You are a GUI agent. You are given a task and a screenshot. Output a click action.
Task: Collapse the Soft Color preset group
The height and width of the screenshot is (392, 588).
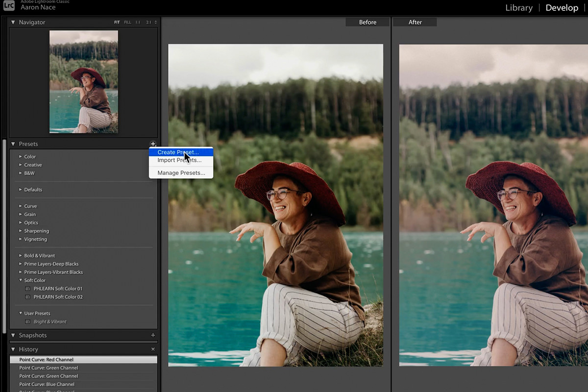tap(21, 280)
